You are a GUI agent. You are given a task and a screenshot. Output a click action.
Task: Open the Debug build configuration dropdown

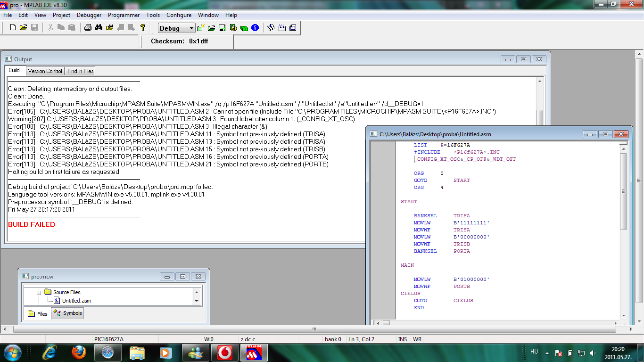point(176,28)
